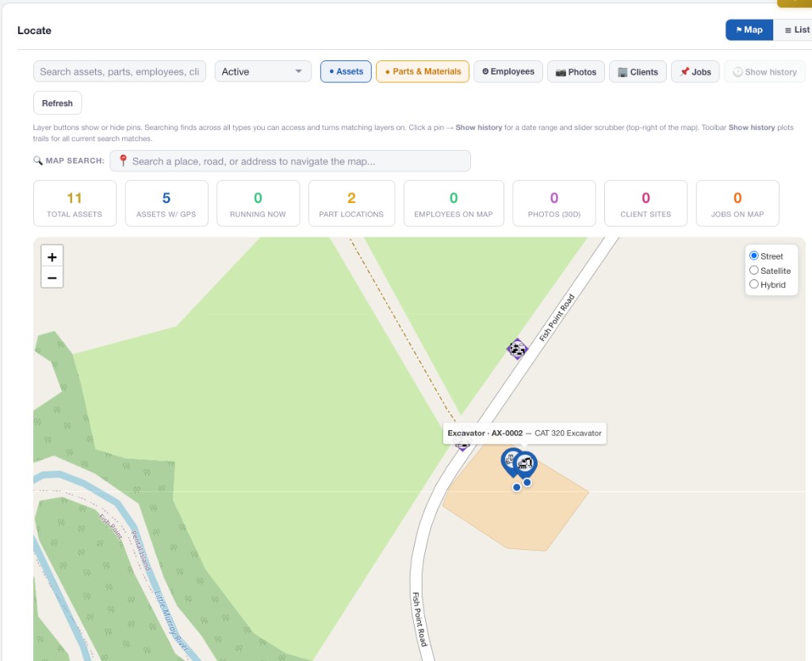Open the Assets w/ GPS stat card

pyautogui.click(x=167, y=204)
